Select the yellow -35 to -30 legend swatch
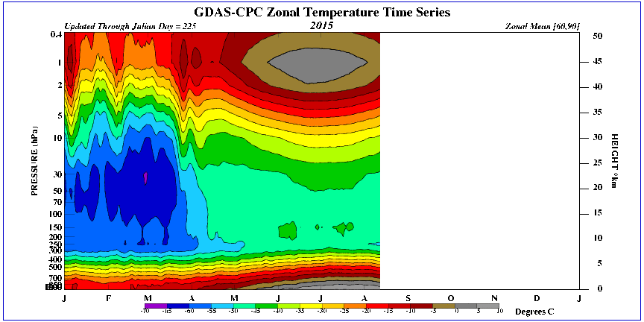This screenshot has height=322, width=644. (x=311, y=306)
